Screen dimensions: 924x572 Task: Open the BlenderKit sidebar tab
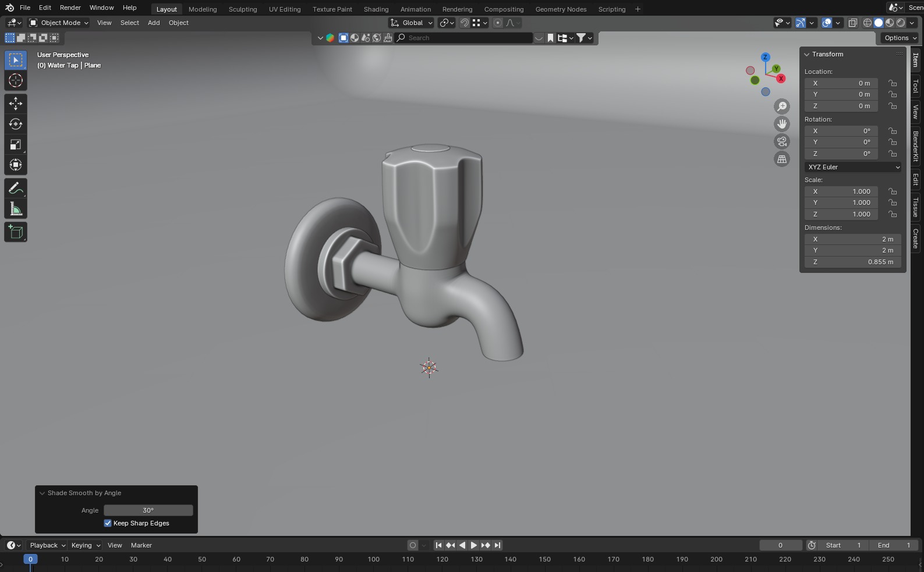point(916,146)
